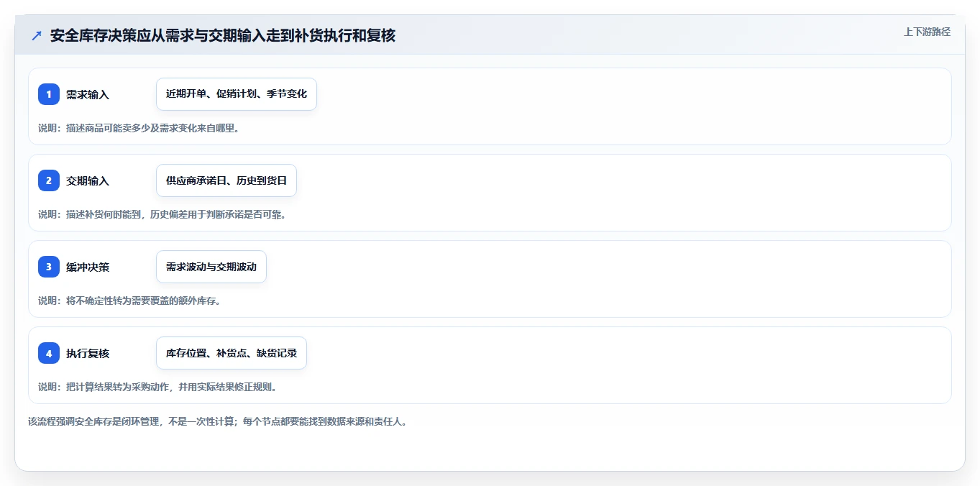Click the note 把计算结果转为采购动作，并用实际结果修正规则
The width and height of the screenshot is (980, 486).
coord(157,387)
